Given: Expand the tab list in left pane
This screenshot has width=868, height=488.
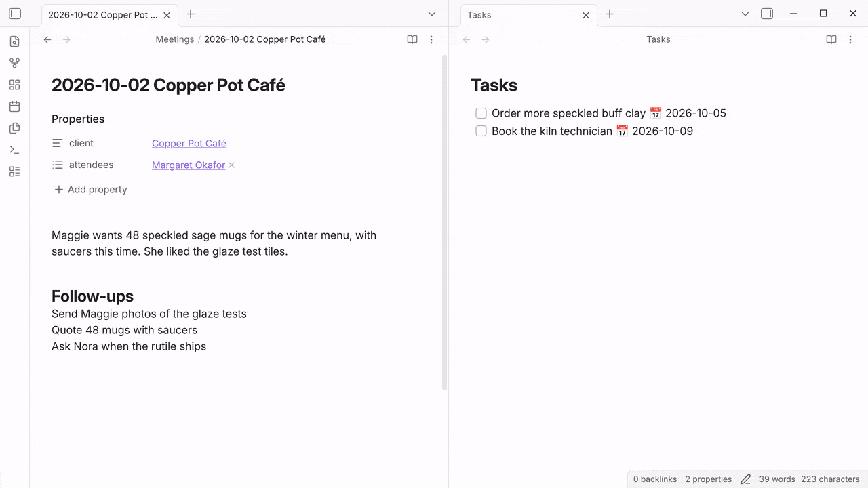Looking at the screenshot, I should click(x=432, y=14).
